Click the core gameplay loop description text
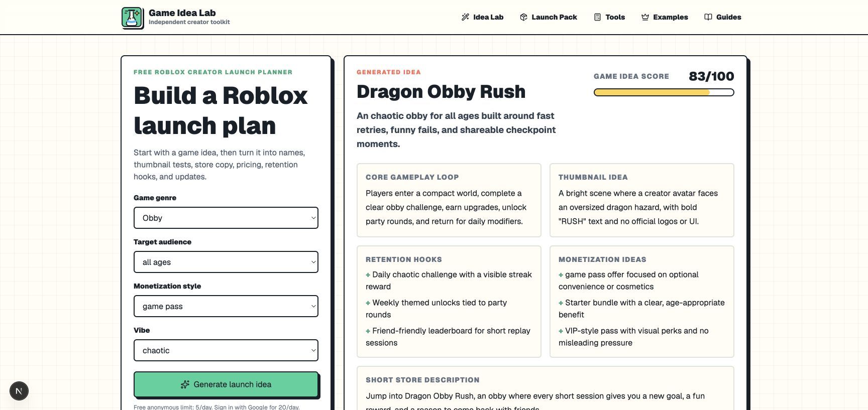 (446, 207)
